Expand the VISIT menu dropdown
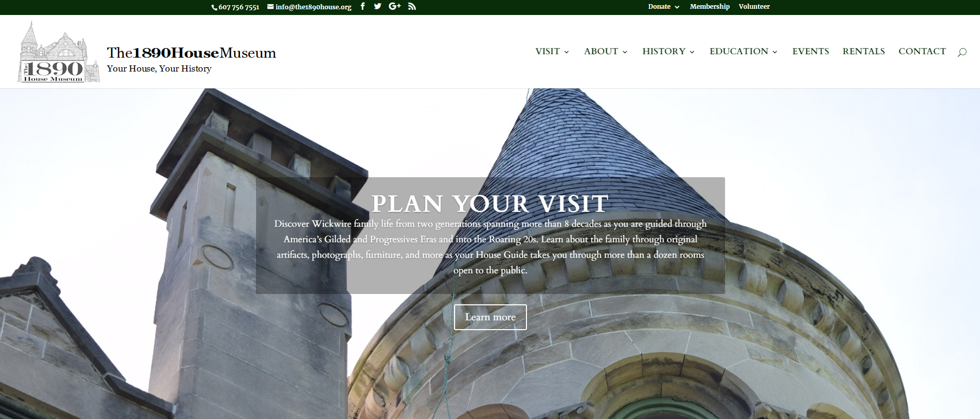The width and height of the screenshot is (980, 419). [552, 51]
